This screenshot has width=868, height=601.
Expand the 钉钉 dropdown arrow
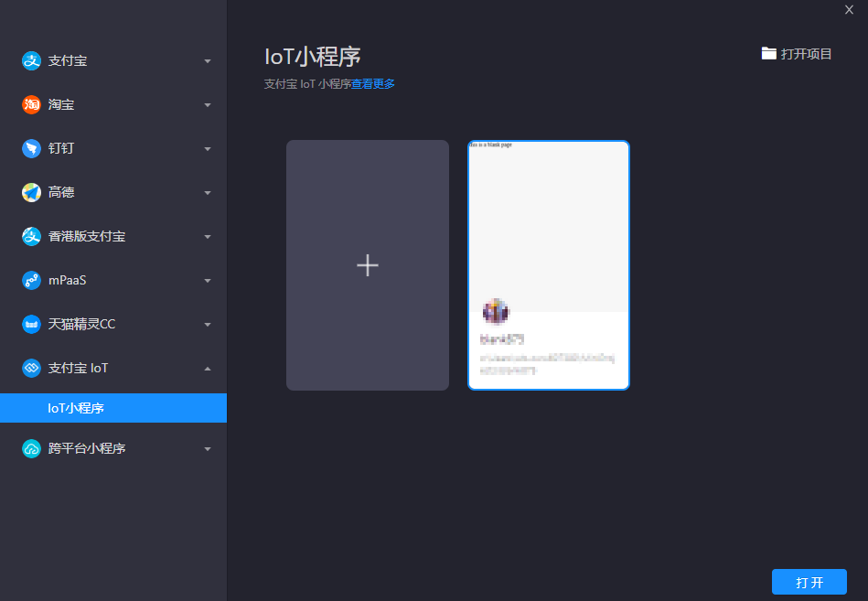pyautogui.click(x=208, y=149)
